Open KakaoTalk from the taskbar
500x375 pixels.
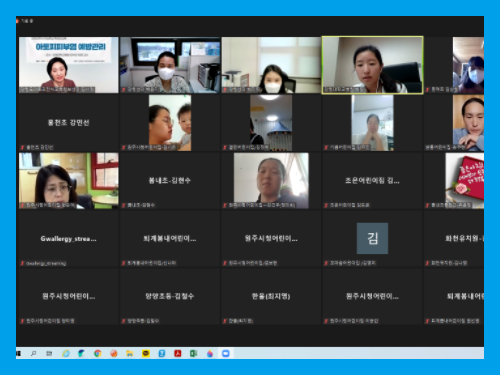[x=146, y=353]
